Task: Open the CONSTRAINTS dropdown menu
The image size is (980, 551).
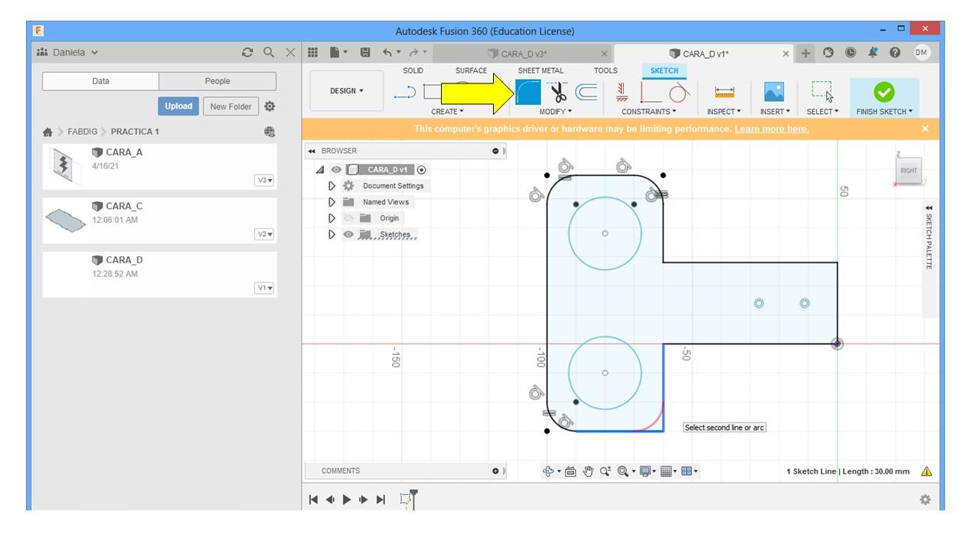Action: point(649,112)
